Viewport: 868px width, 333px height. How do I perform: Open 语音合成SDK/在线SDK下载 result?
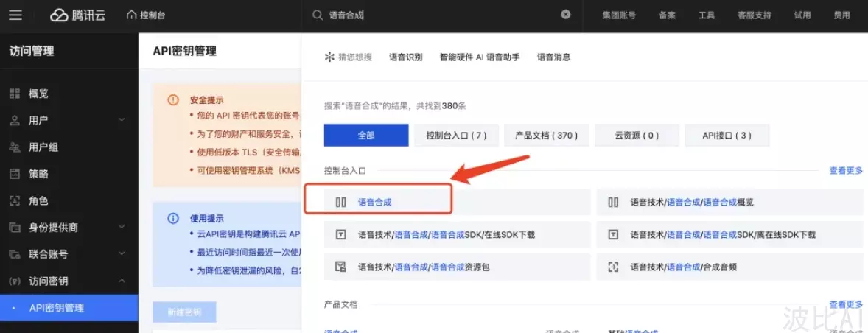pyautogui.click(x=447, y=234)
